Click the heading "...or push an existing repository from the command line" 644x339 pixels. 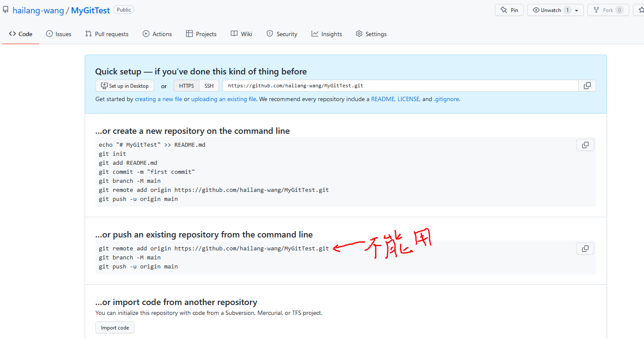pyautogui.click(x=204, y=234)
